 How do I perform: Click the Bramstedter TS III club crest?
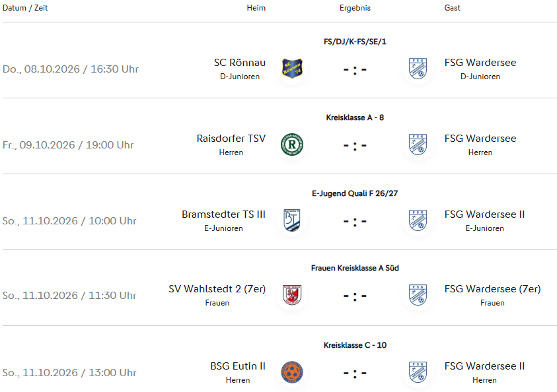[x=292, y=220]
